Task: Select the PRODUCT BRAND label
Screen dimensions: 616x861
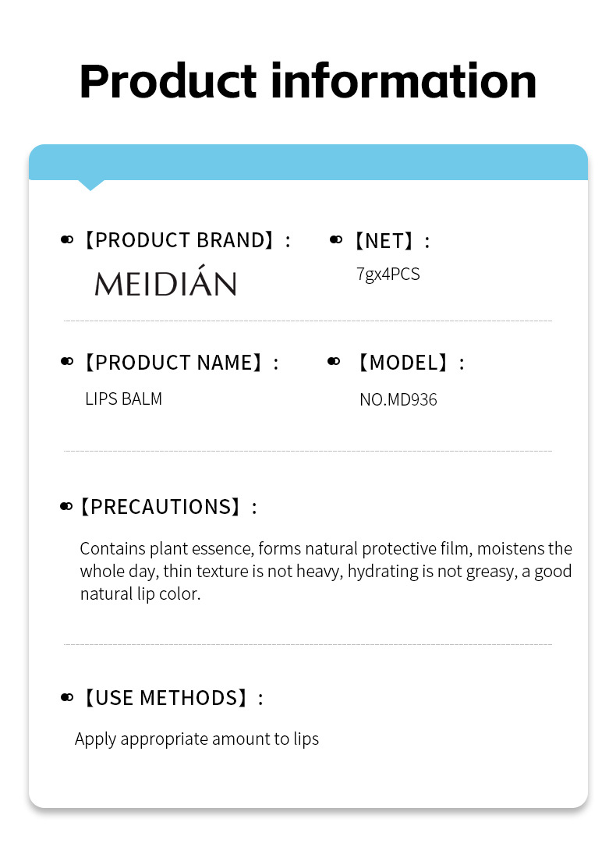Action: (186, 240)
